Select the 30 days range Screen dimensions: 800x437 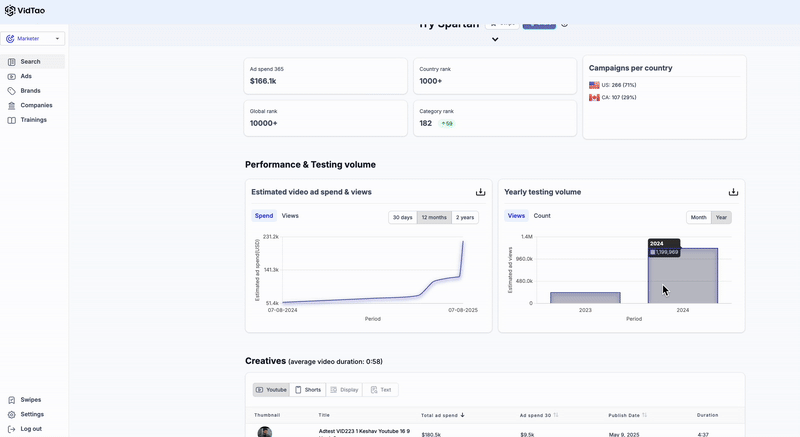403,217
